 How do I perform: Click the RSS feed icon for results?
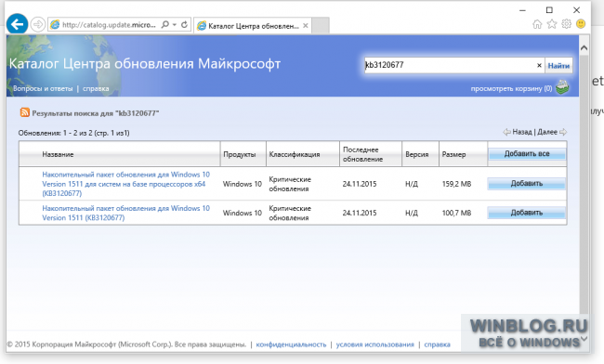[x=25, y=112]
